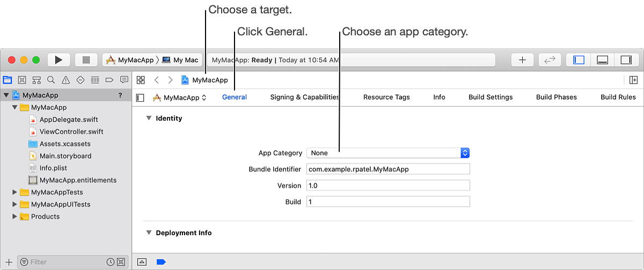Choose the My Mac run destination

pyautogui.click(x=180, y=60)
